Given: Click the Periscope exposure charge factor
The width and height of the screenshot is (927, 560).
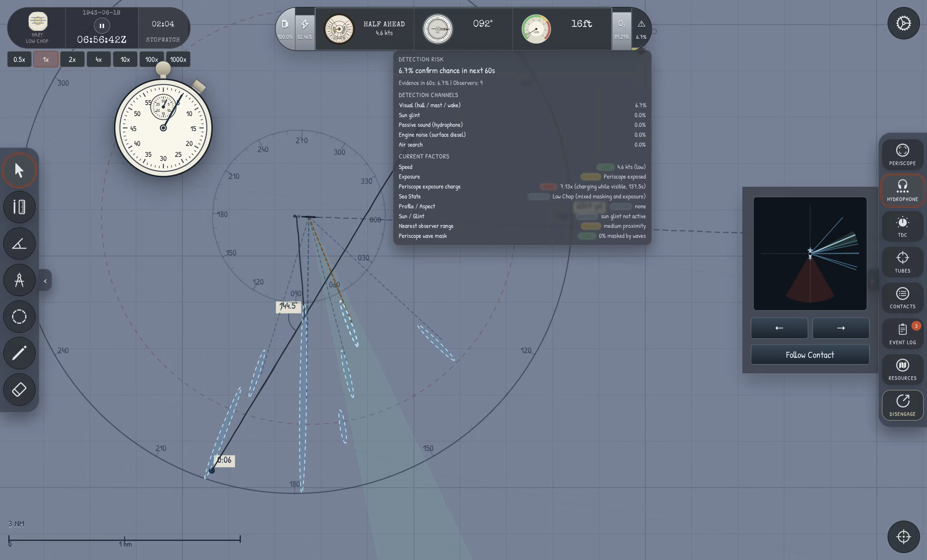Looking at the screenshot, I should pyautogui.click(x=522, y=187).
